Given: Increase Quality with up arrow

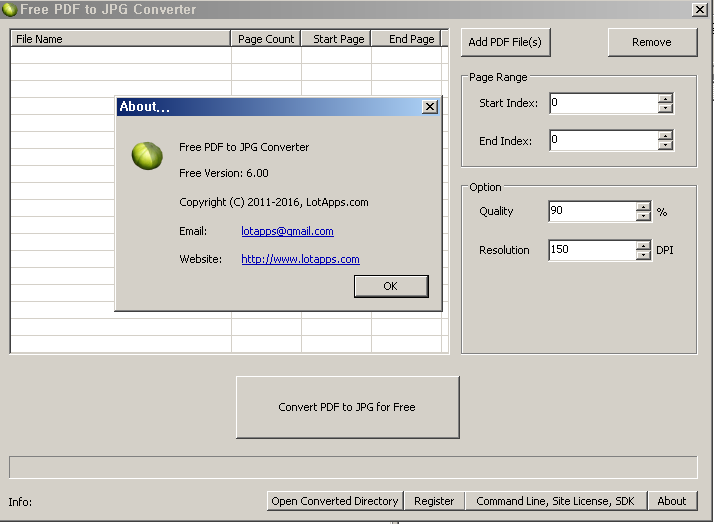Looking at the screenshot, I should point(643,206).
